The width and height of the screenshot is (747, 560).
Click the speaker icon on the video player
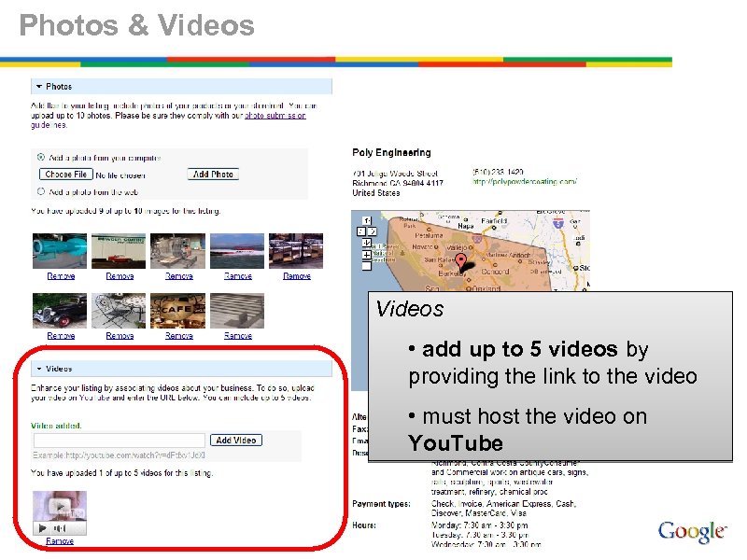click(x=60, y=527)
